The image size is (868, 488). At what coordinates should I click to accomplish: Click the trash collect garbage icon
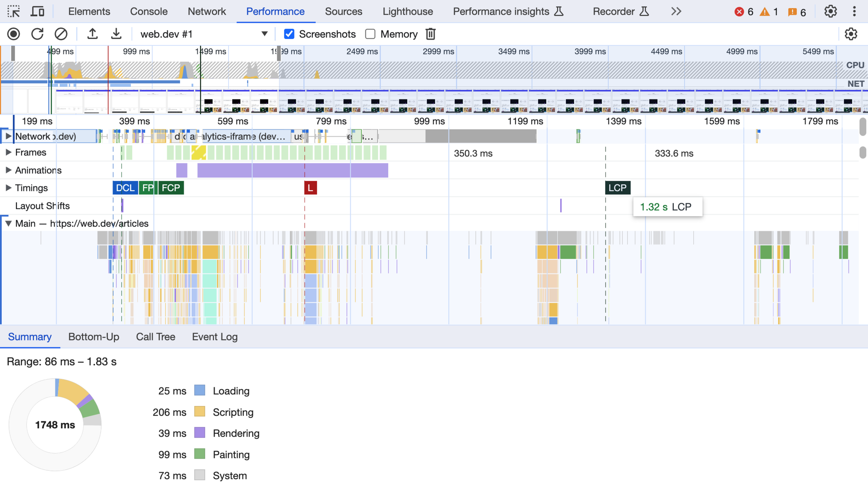(430, 34)
